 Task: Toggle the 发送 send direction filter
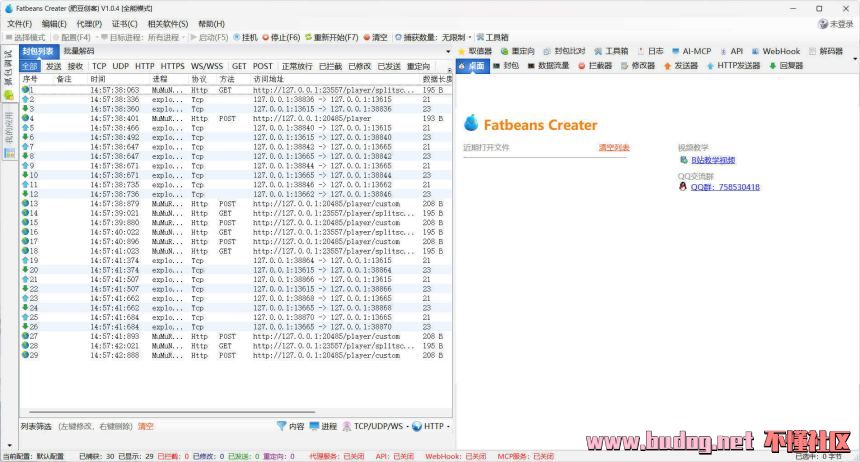[x=54, y=66]
